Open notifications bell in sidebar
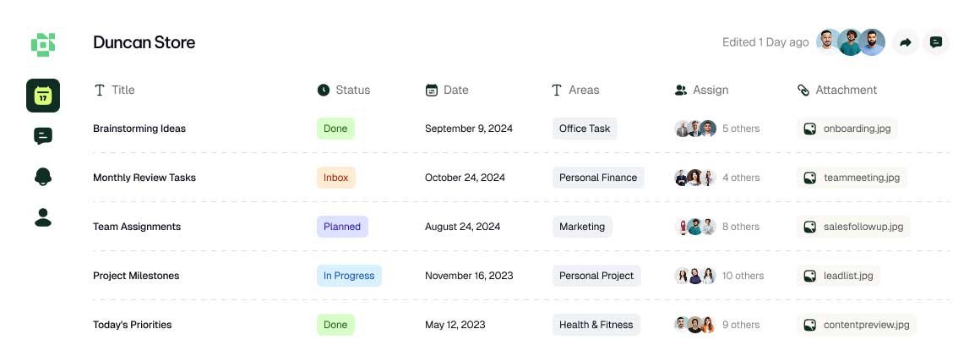Image resolution: width=980 pixels, height=351 pixels. 43,176
